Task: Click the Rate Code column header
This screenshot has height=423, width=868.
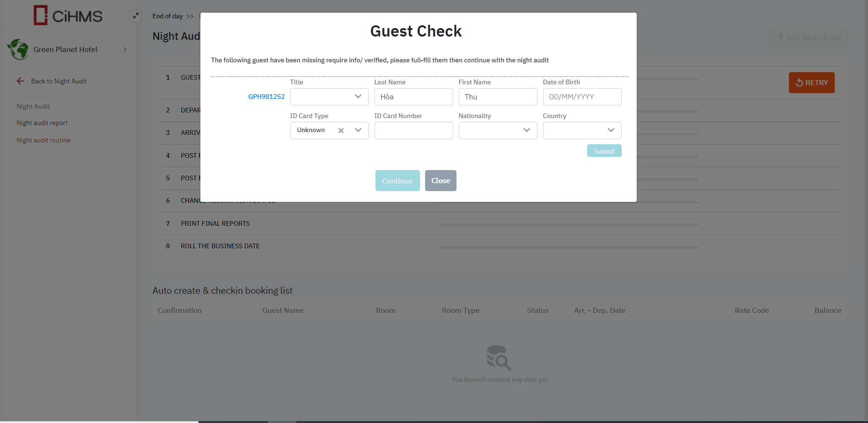Action: [752, 311]
